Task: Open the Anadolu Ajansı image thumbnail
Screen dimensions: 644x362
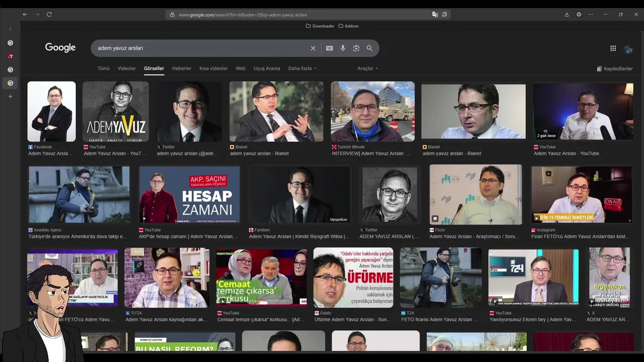Action: [x=79, y=195]
